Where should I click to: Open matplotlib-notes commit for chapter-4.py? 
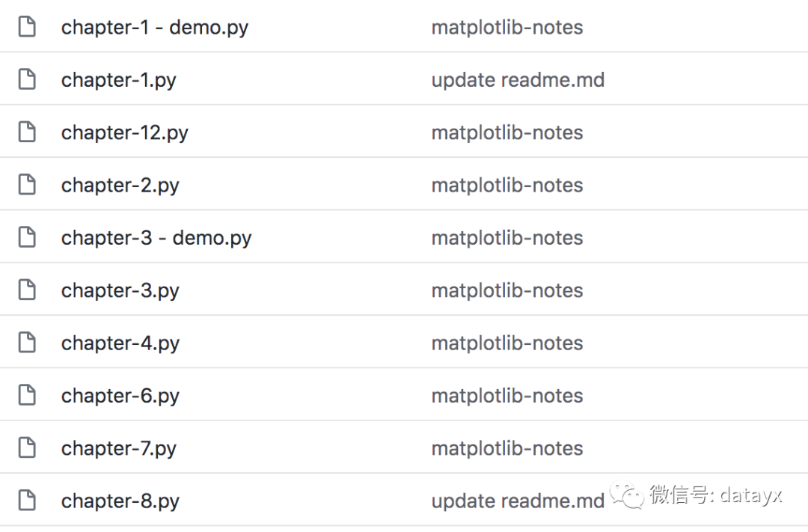(507, 343)
